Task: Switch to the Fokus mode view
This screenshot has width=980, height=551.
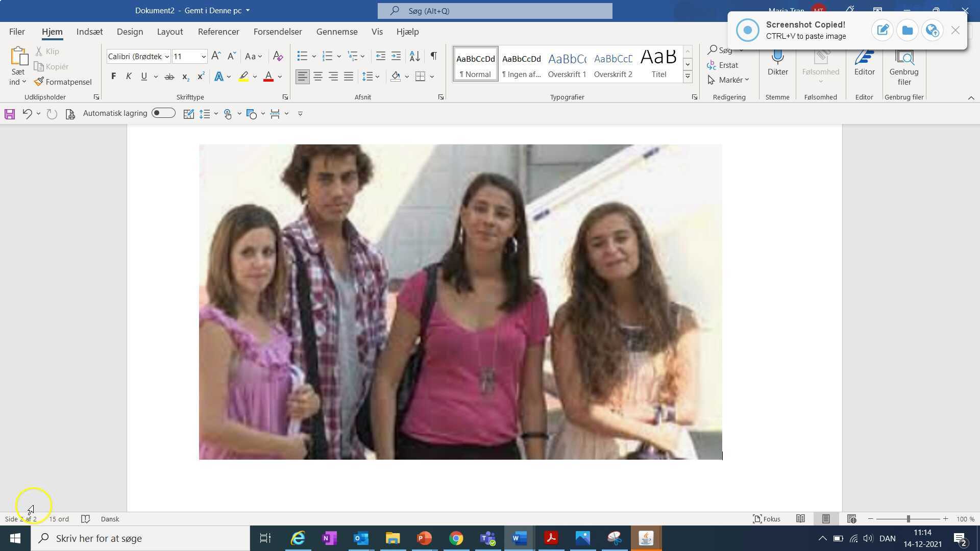Action: tap(767, 519)
